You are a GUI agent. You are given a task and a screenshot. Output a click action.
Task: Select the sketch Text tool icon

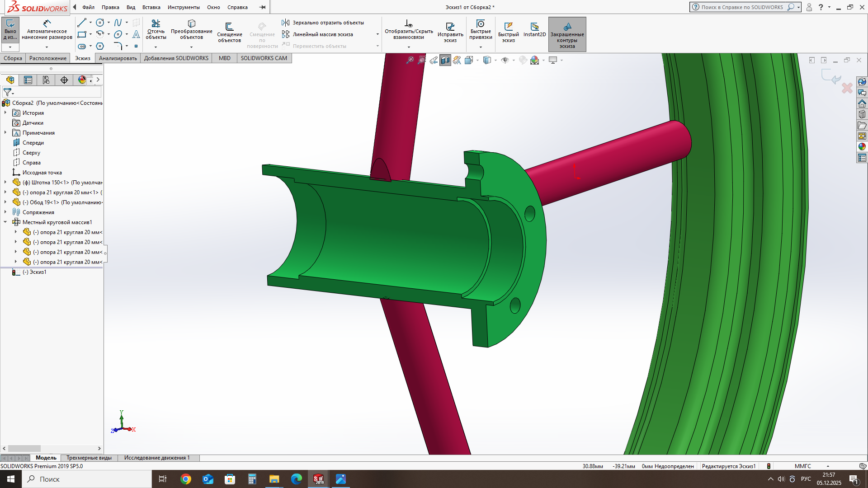tap(136, 34)
